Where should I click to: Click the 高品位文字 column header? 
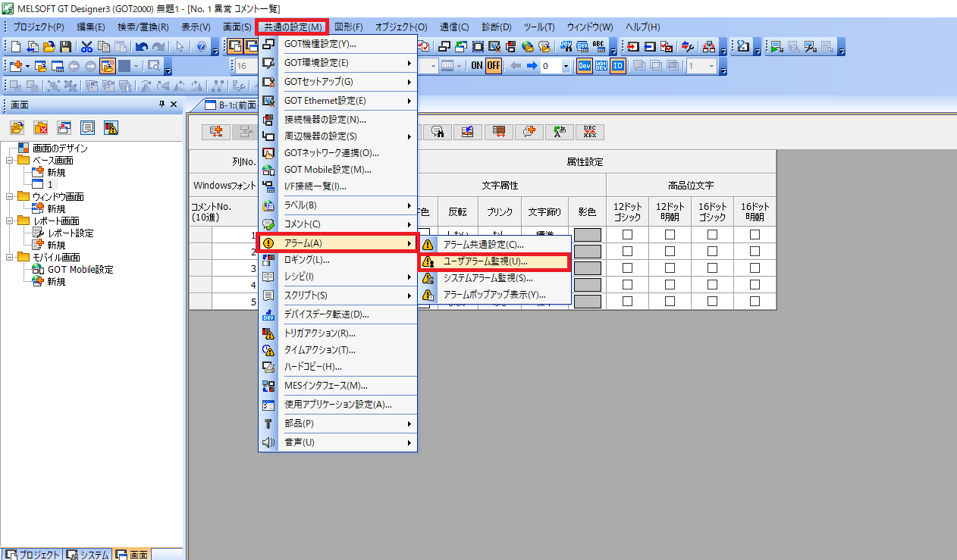click(x=691, y=185)
